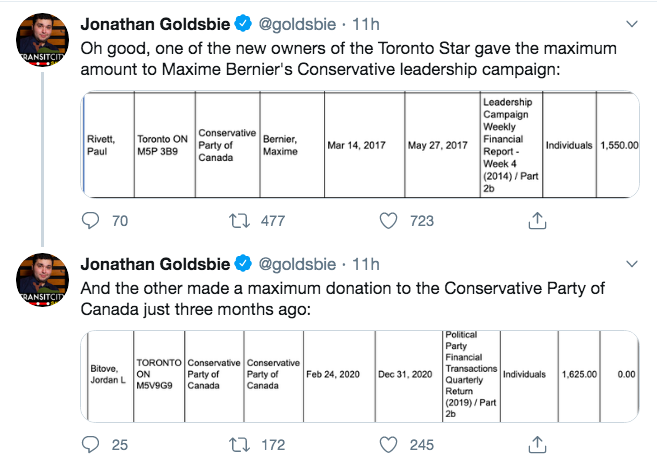Click the second tweet's profile avatar
657x464 pixels.
click(x=41, y=287)
